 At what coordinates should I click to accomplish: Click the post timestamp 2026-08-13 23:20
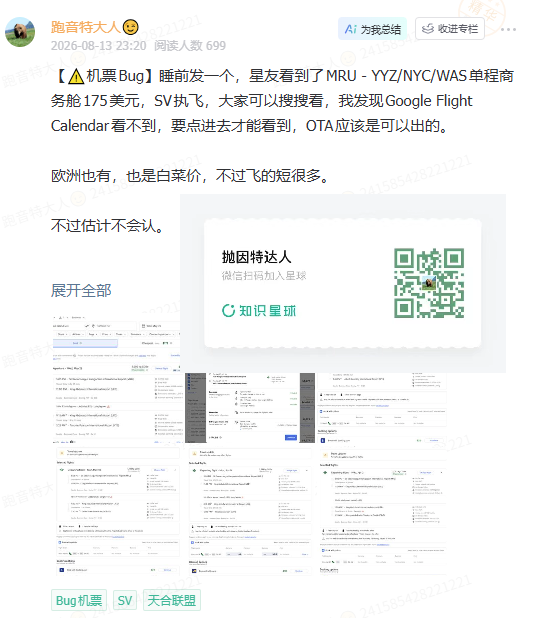[99, 46]
